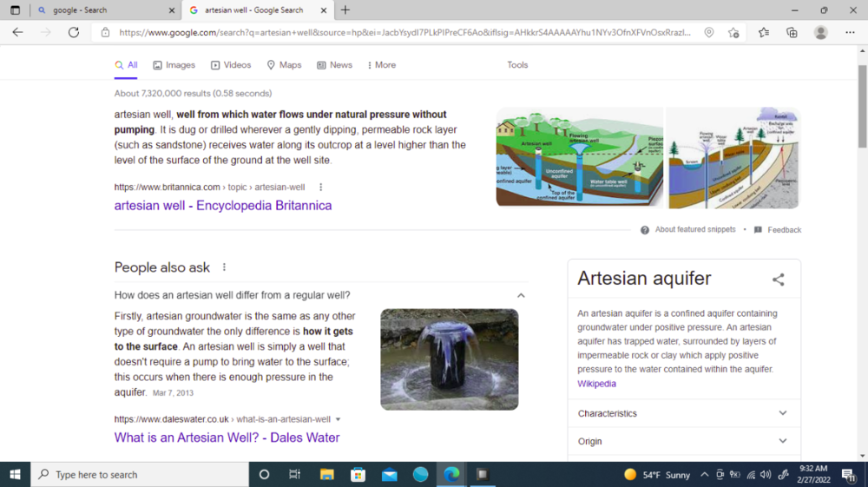Add this page to favorites star icon
868x487 pixels.
pyautogui.click(x=733, y=33)
